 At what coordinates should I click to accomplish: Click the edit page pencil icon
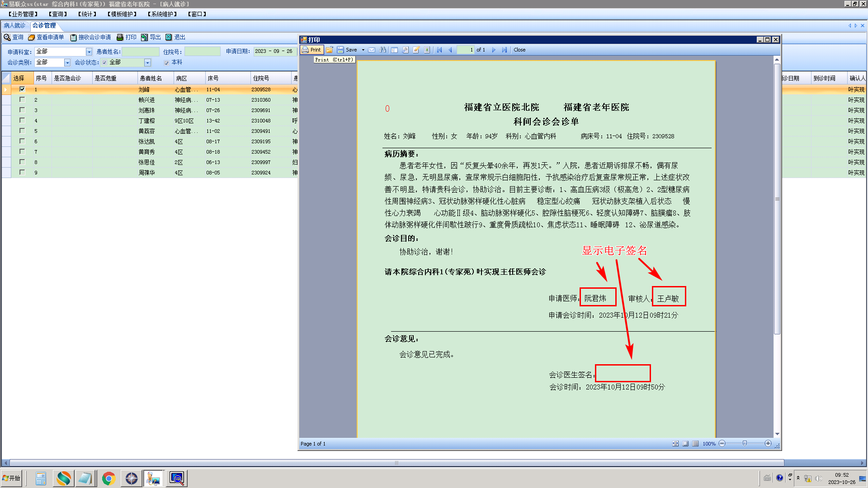tap(416, 50)
